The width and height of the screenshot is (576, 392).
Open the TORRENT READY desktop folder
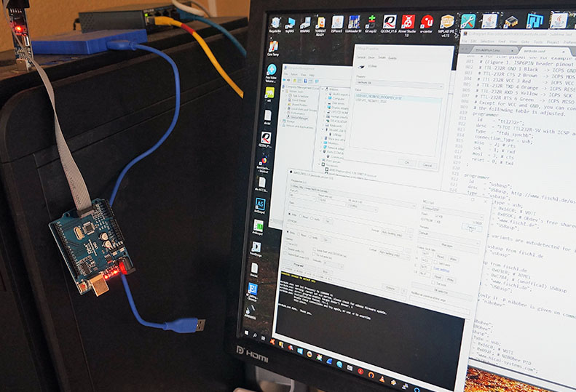(320, 25)
